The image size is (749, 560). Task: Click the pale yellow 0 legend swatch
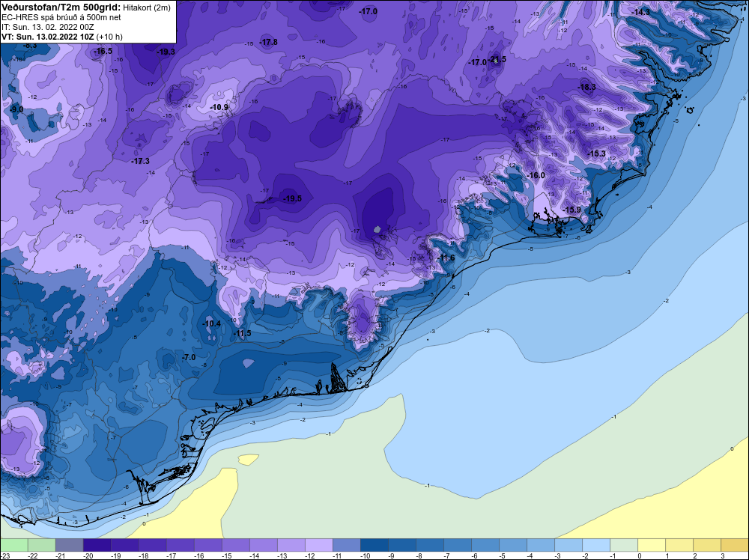pos(651,545)
